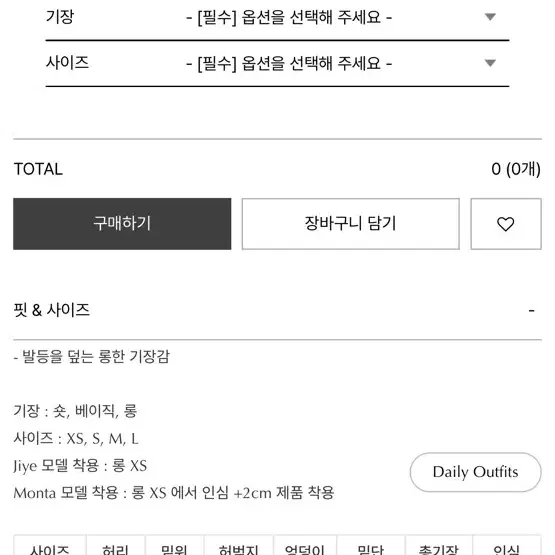
Task: Open the 기장 required option selector
Action: pyautogui.click(x=288, y=17)
